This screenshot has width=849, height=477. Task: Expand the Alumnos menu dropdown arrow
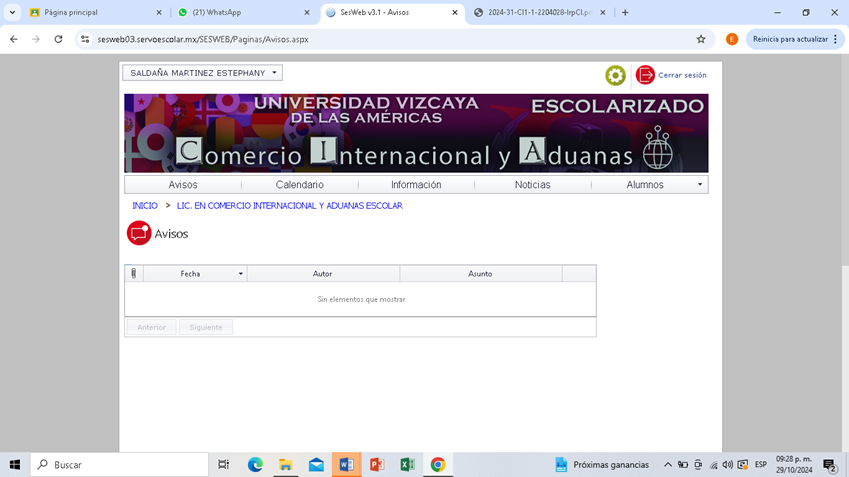click(700, 185)
